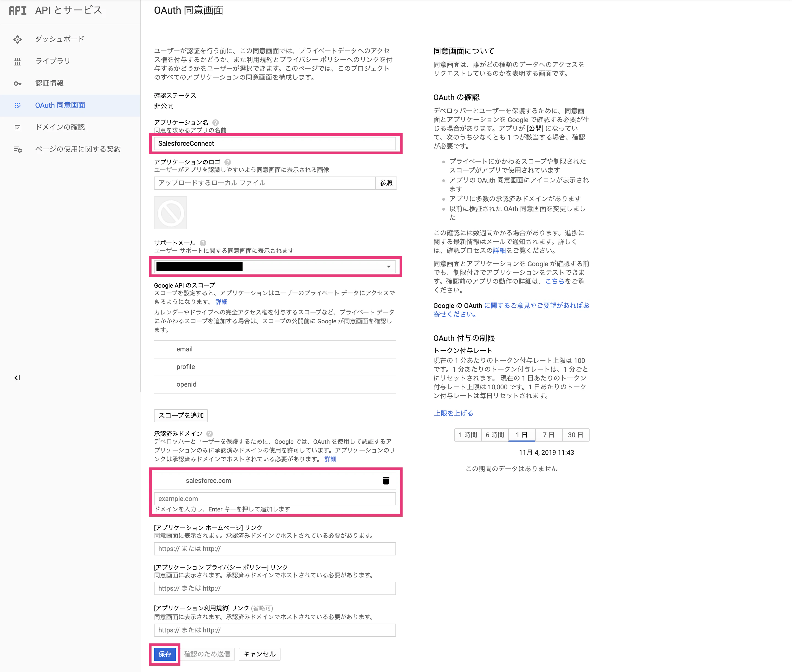Click the library icon in sidebar
The height and width of the screenshot is (672, 792).
point(18,61)
